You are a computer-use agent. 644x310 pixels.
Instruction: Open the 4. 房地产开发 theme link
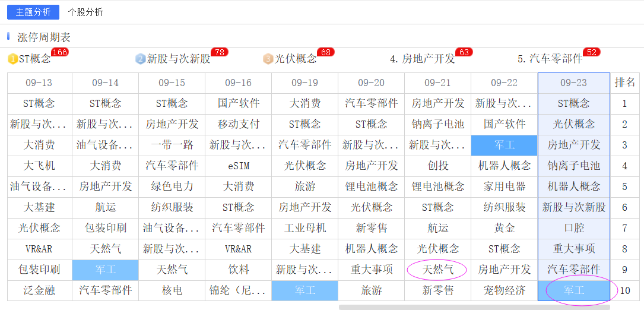tap(423, 59)
